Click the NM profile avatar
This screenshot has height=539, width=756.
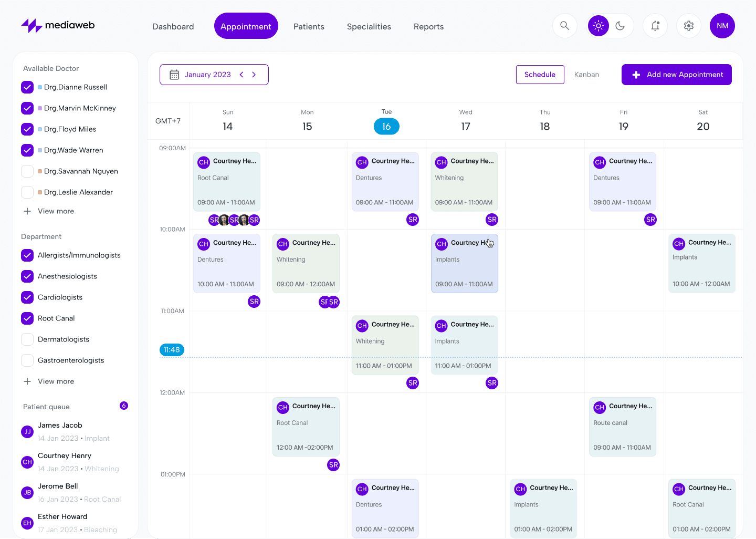(x=722, y=26)
